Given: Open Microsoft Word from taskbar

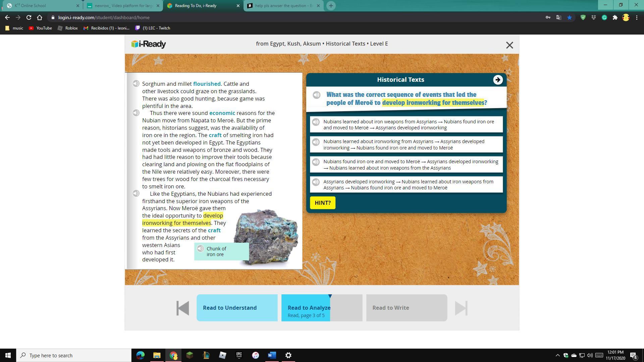Looking at the screenshot, I should pyautogui.click(x=272, y=355).
